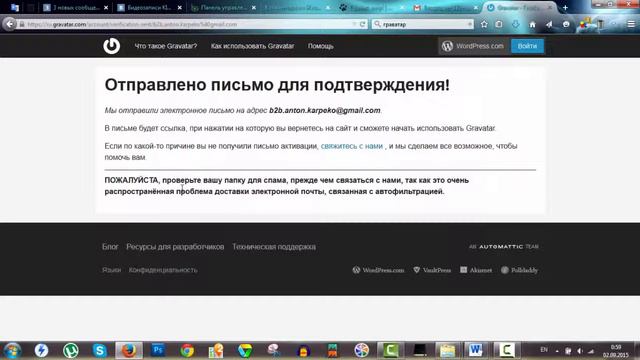The height and width of the screenshot is (360, 640).
Task: Click the first pinned tab icon
Action: coord(15,7)
